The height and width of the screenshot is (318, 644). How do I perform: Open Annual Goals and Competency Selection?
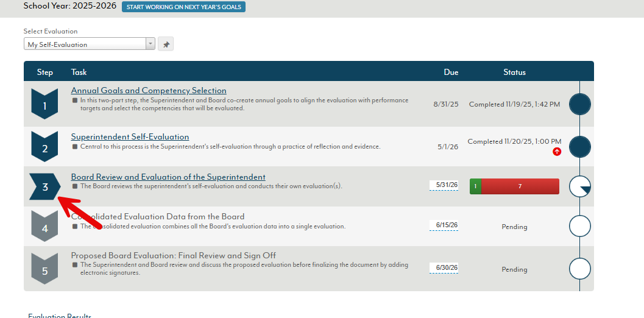pyautogui.click(x=149, y=91)
